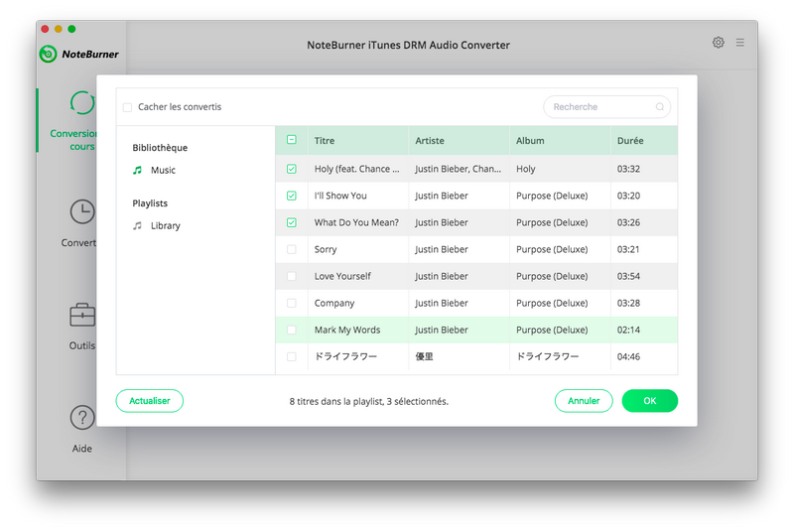Check the Company track checkbox
The height and width of the screenshot is (532, 794).
tap(292, 303)
